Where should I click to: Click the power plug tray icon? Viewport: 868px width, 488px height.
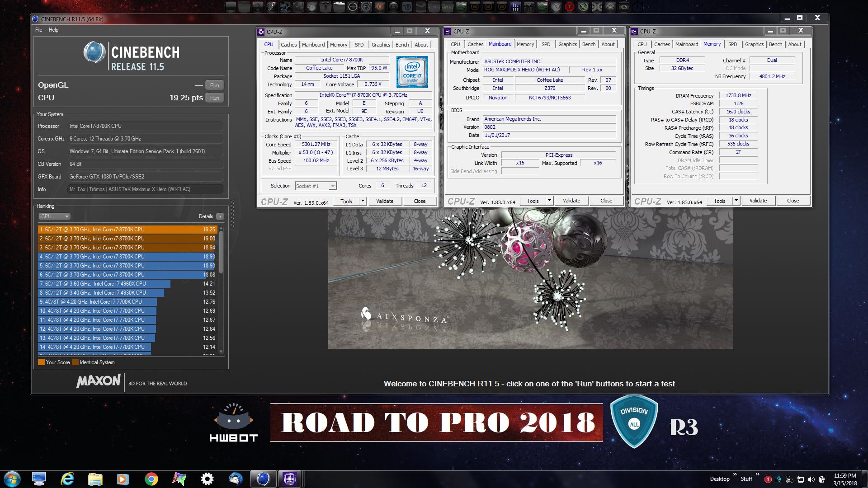[821, 479]
